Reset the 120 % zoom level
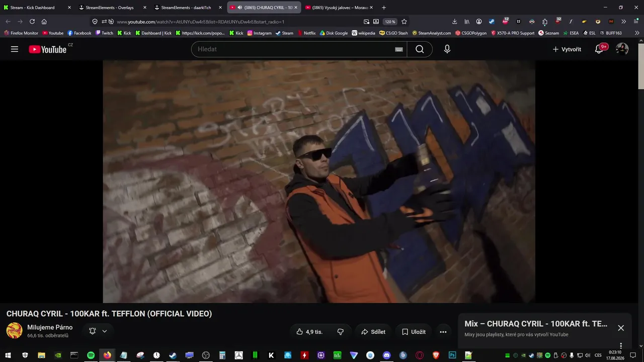Screen dimensions: 644x362 click(x=390, y=22)
